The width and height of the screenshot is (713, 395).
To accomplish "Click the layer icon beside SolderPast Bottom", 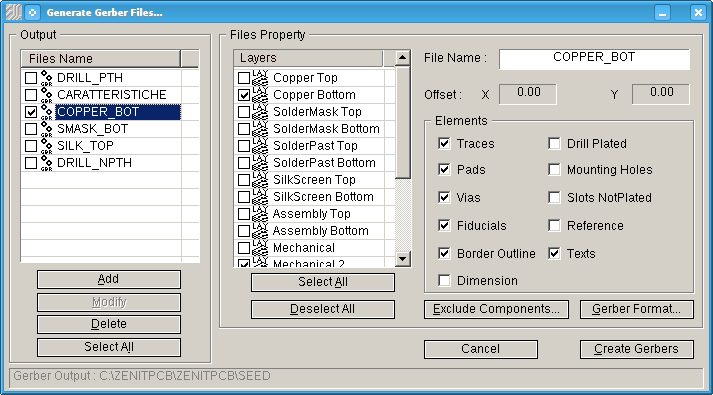I will click(260, 163).
